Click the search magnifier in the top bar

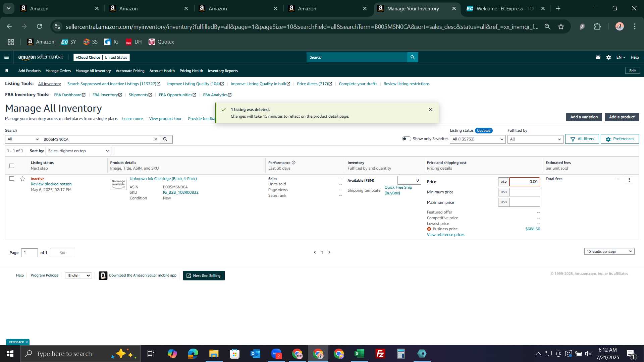tap(413, 57)
